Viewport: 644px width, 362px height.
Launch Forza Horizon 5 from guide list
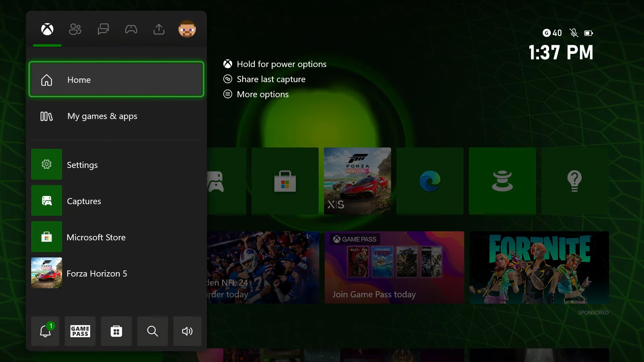click(116, 273)
